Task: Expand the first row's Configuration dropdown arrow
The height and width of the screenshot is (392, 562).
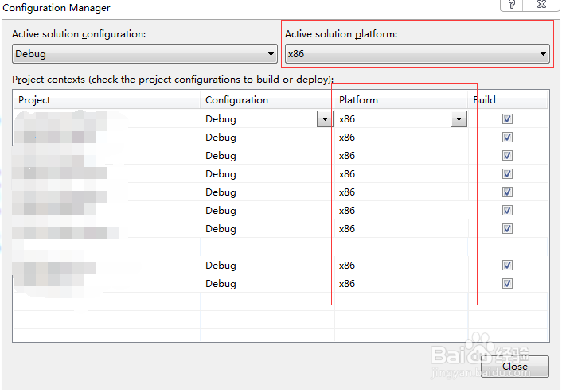Action: (x=325, y=118)
